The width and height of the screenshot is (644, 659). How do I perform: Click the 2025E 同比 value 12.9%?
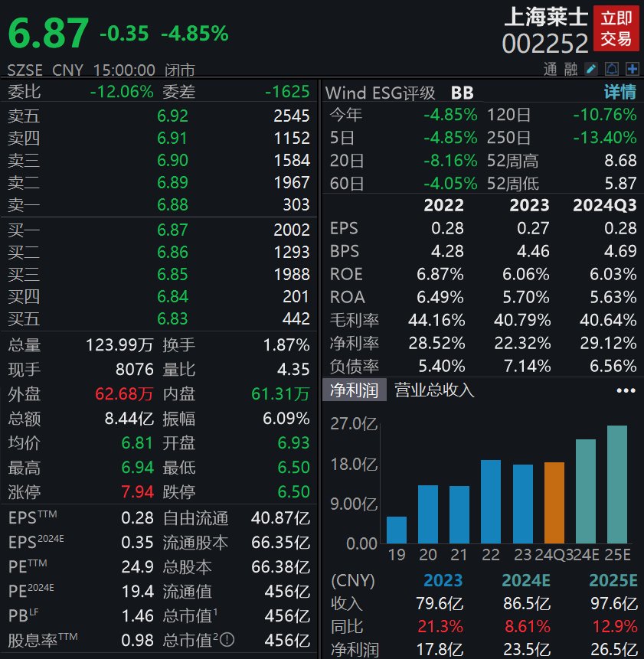615,627
